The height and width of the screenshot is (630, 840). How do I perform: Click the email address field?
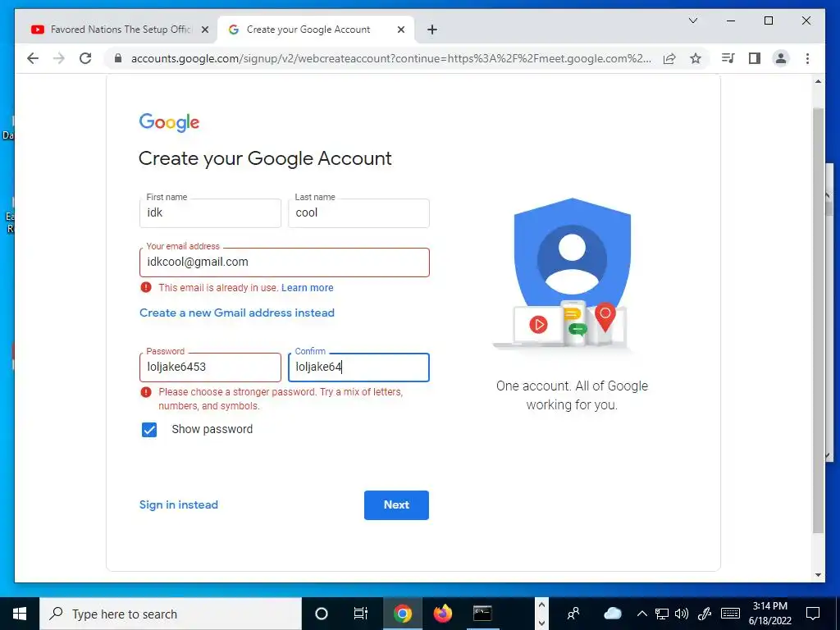tap(285, 262)
